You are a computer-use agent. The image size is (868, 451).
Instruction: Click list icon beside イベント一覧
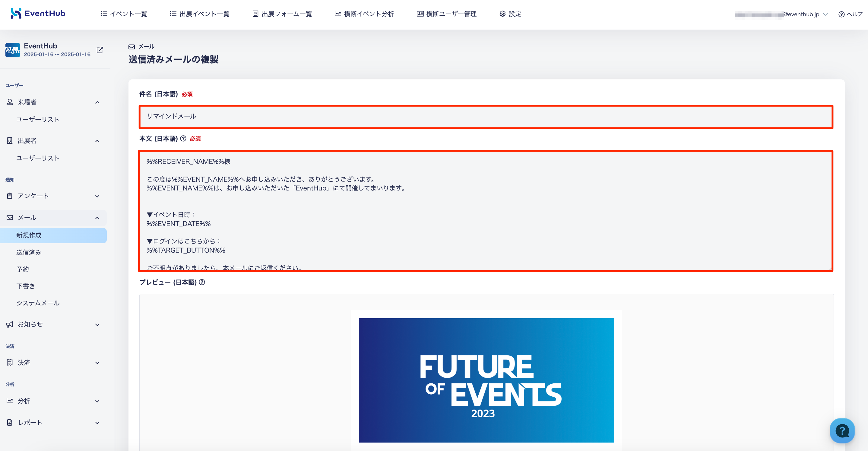[x=104, y=14]
